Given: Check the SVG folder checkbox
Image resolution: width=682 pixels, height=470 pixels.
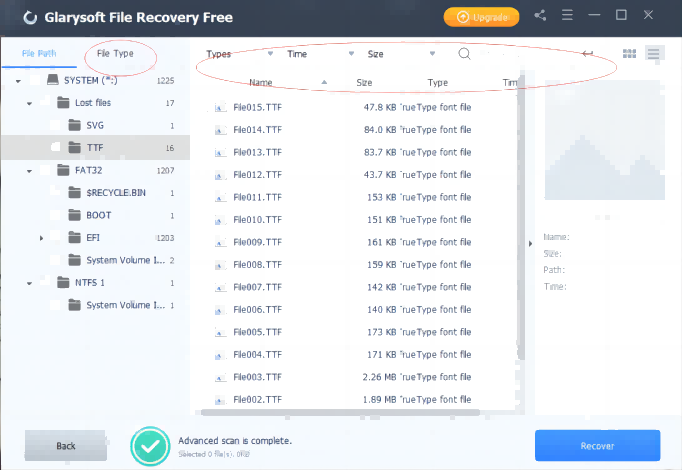Looking at the screenshot, I should (55, 125).
